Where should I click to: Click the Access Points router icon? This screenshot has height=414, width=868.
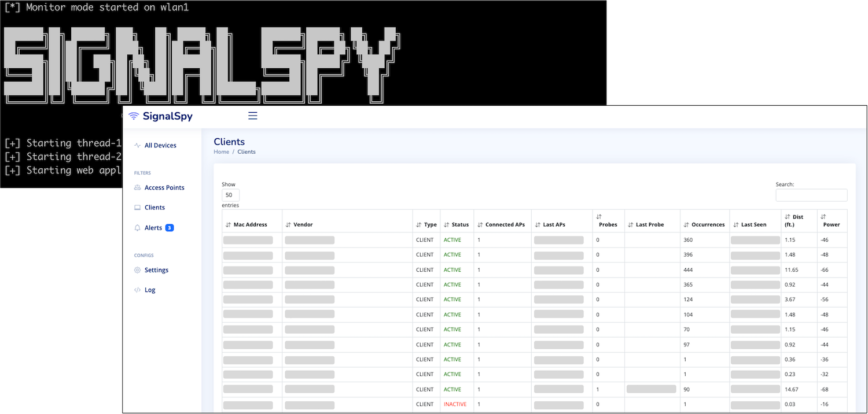(x=137, y=188)
